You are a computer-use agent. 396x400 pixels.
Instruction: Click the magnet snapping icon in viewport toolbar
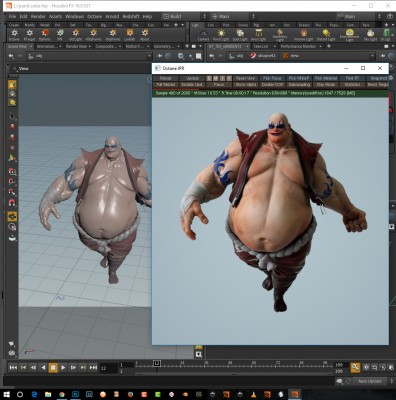pyautogui.click(x=12, y=203)
